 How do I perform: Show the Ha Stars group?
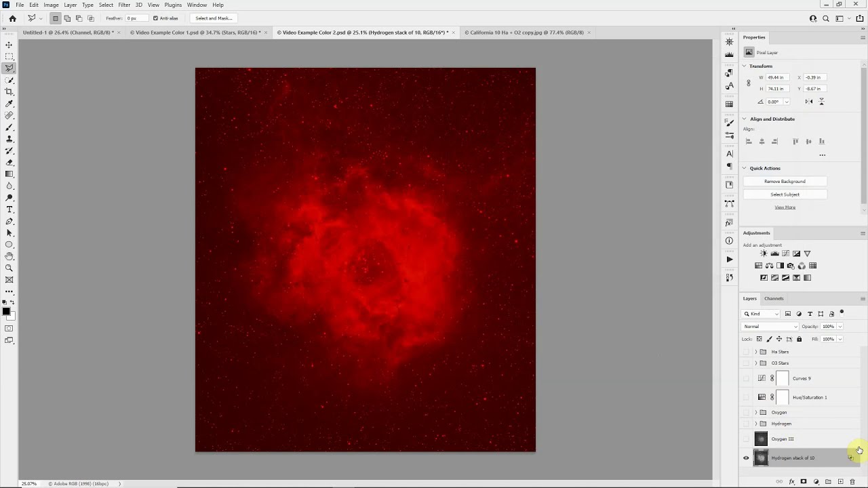pos(746,352)
